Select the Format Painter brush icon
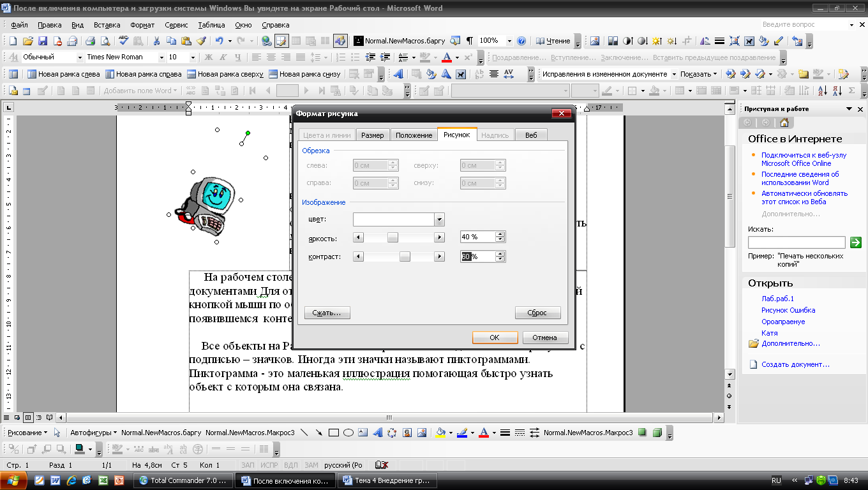Viewport: 868px width, 490px height. (x=200, y=41)
